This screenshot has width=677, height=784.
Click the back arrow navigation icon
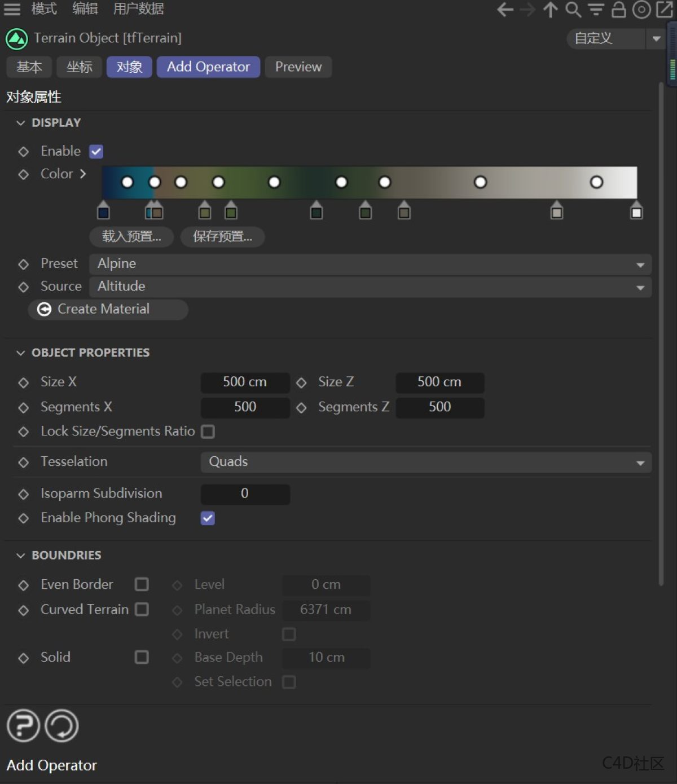(x=504, y=10)
